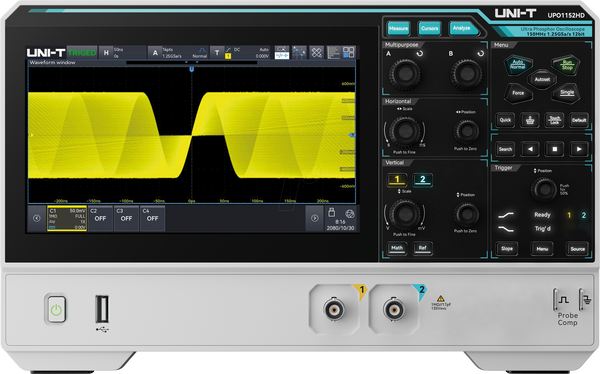Select the C1 channel info box

(x=67, y=218)
